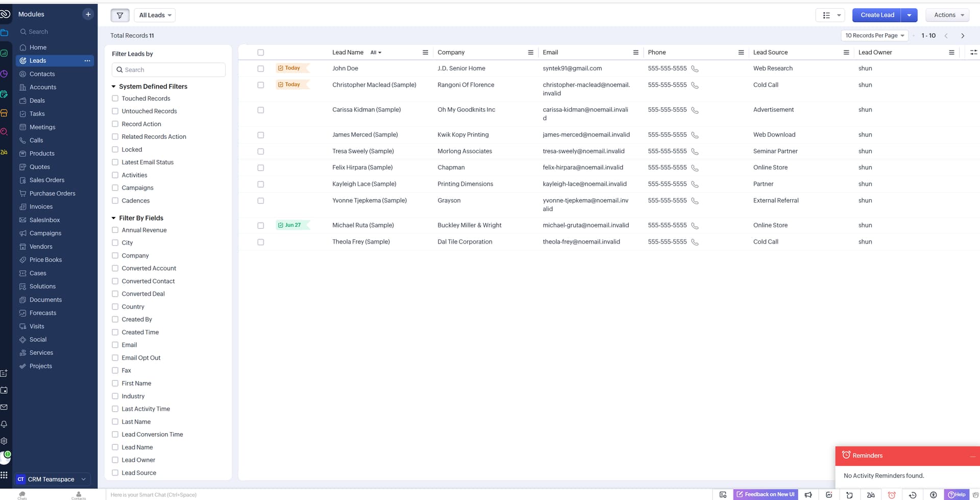The image size is (980, 500).
Task: Enable Locked filter checkbox
Action: [x=115, y=149]
